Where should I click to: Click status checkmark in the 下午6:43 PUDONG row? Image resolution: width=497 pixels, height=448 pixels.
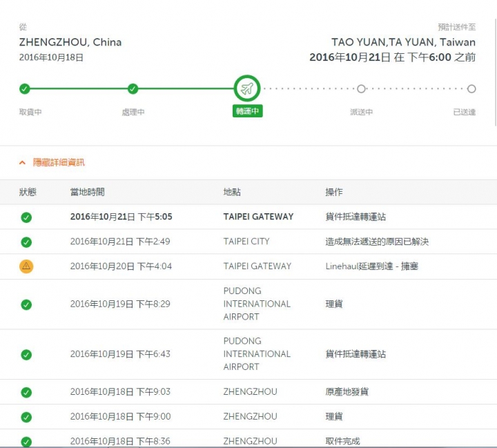pos(26,355)
